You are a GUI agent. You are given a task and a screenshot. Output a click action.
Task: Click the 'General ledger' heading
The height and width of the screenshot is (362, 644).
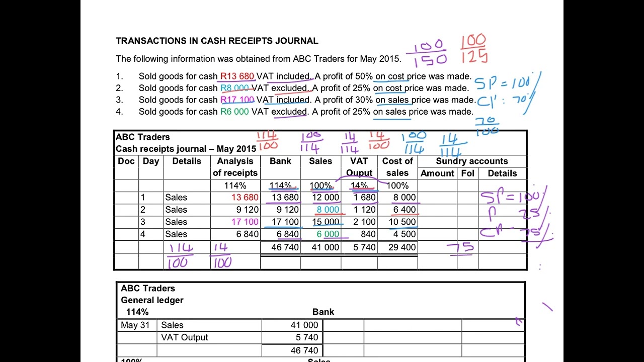coord(152,300)
